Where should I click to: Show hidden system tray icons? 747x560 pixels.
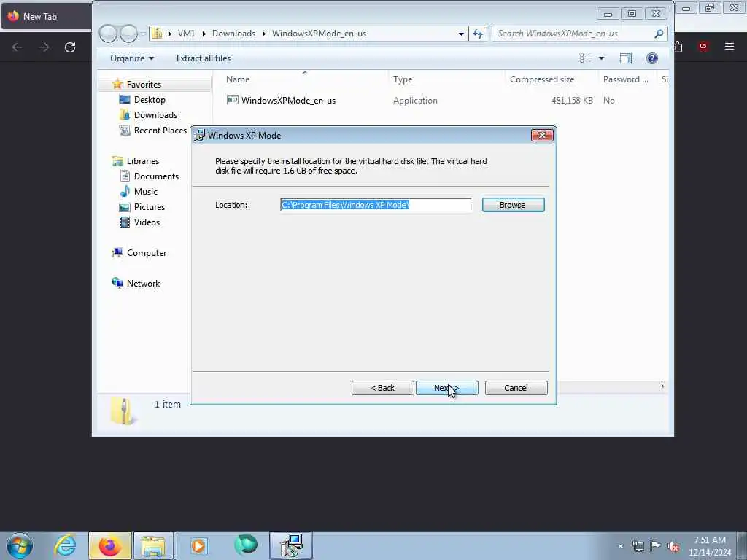620,546
